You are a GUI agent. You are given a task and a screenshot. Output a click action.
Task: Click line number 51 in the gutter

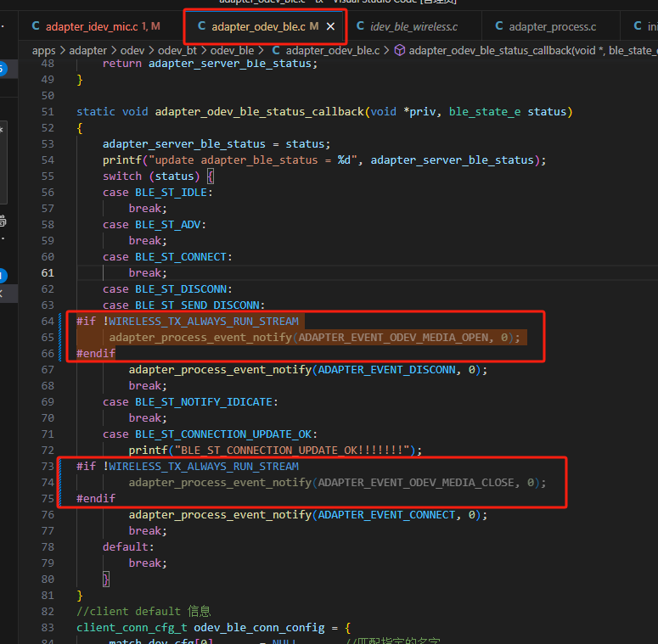coord(48,112)
